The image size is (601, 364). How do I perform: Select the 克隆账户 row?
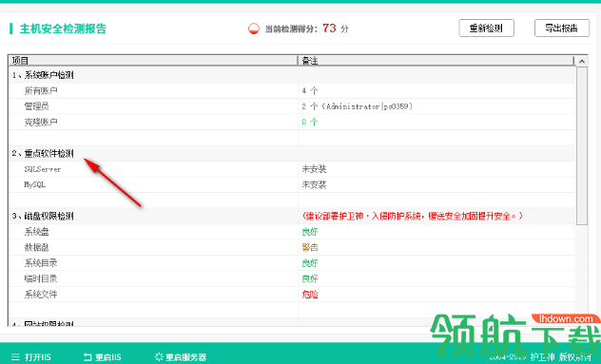292,123
